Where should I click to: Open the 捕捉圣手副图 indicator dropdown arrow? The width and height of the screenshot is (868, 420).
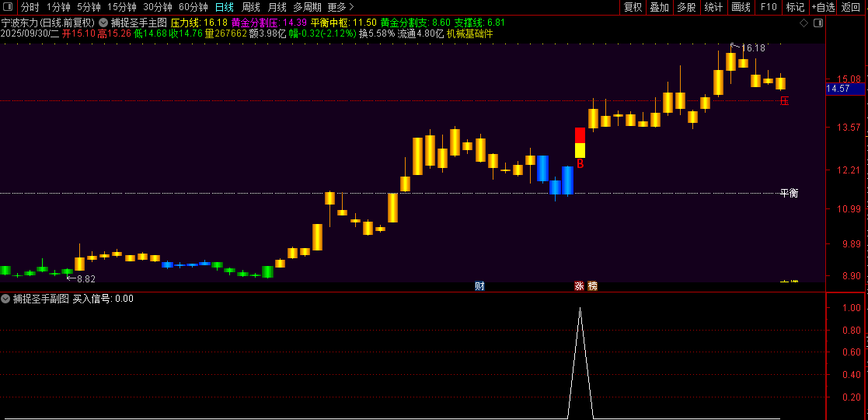[5, 299]
